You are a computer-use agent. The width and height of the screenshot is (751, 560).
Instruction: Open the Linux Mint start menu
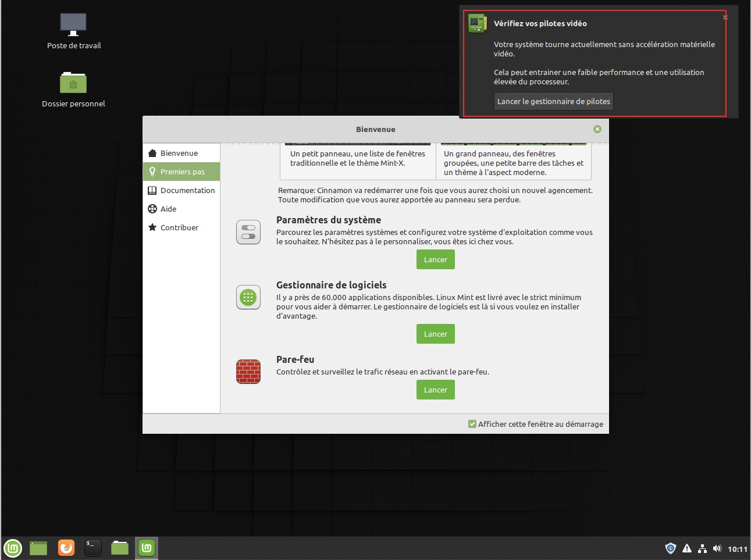coord(13,548)
